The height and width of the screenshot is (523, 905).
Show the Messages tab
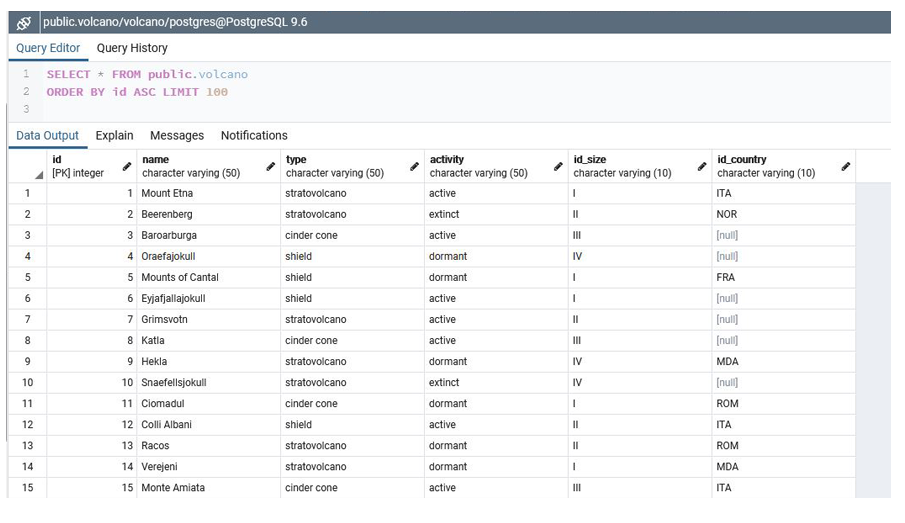177,136
